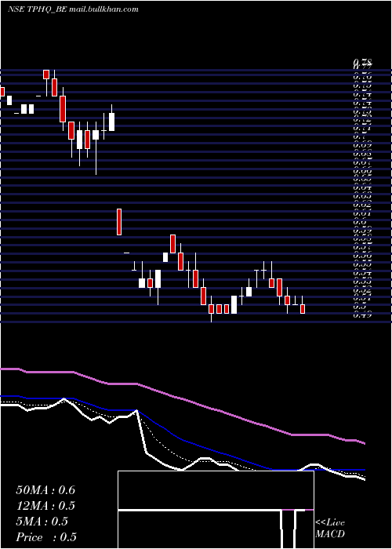The image size is (392, 549).
Task: Select the tall red candle after the gap down
Action: pos(119,222)
